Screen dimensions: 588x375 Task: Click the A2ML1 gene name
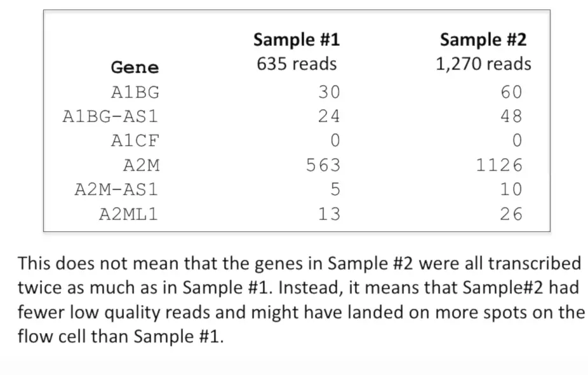tap(128, 214)
